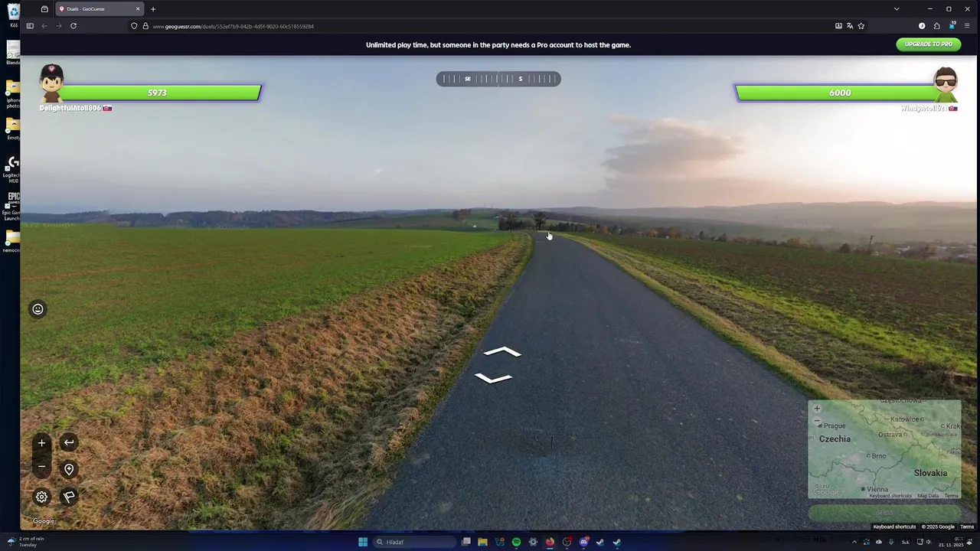Image resolution: width=980 pixels, height=551 pixels.
Task: Click DelightfulAtoll806 player avatar
Action: (x=51, y=83)
